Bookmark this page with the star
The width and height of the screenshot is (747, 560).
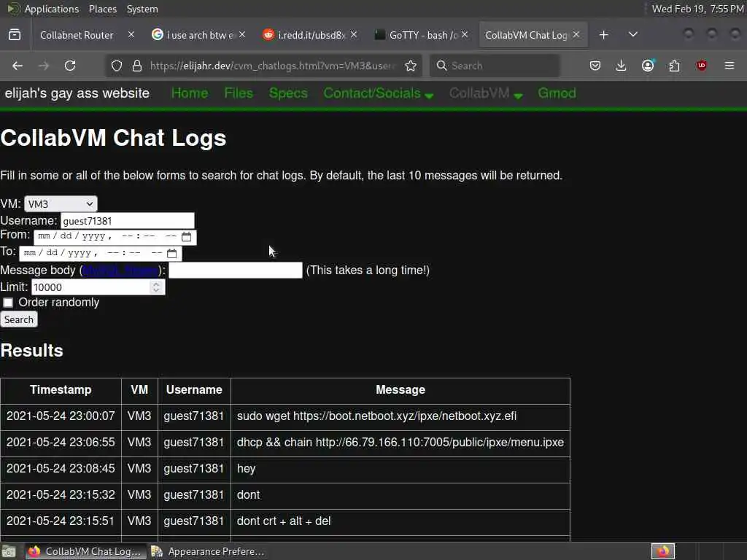(411, 66)
